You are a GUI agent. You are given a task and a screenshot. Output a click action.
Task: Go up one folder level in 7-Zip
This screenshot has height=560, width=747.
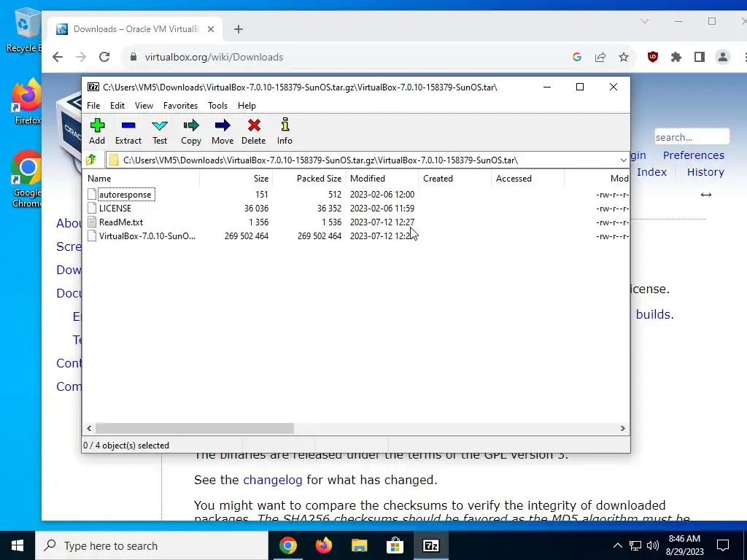91,160
